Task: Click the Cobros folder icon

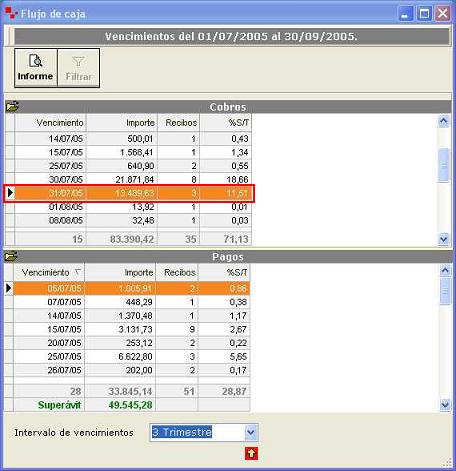Action: click(12, 107)
